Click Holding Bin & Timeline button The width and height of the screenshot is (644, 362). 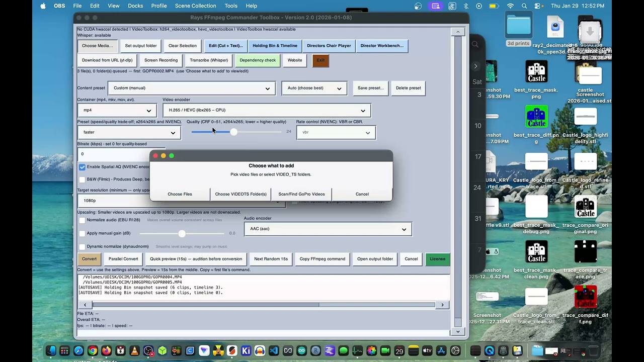(275, 46)
